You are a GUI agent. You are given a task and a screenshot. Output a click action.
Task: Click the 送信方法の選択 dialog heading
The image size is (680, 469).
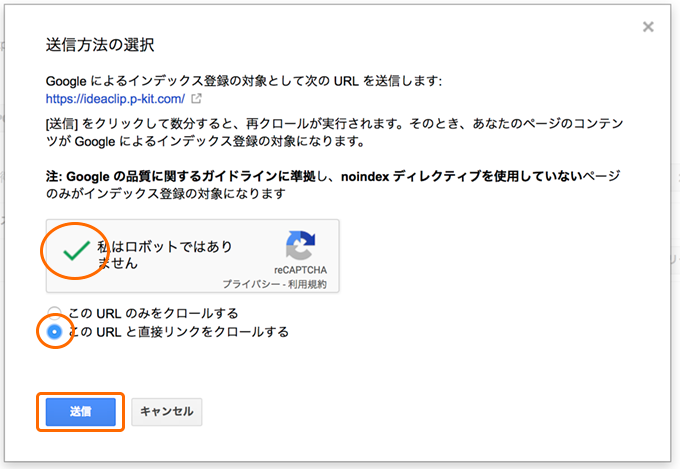click(100, 45)
